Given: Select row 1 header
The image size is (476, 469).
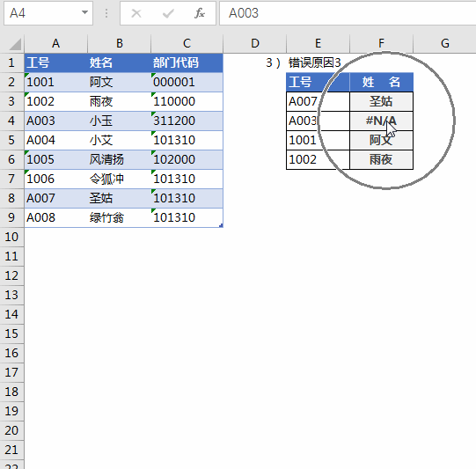Looking at the screenshot, I should [x=11, y=62].
